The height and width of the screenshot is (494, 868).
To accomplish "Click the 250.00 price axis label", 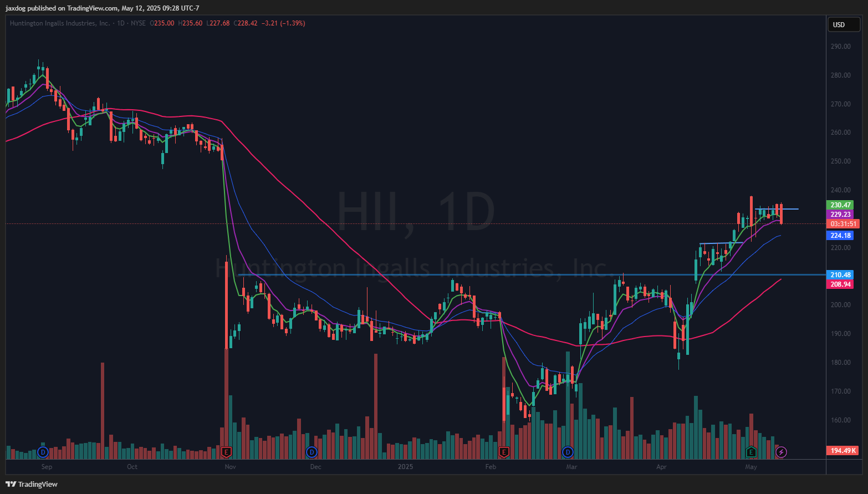I will tap(840, 161).
